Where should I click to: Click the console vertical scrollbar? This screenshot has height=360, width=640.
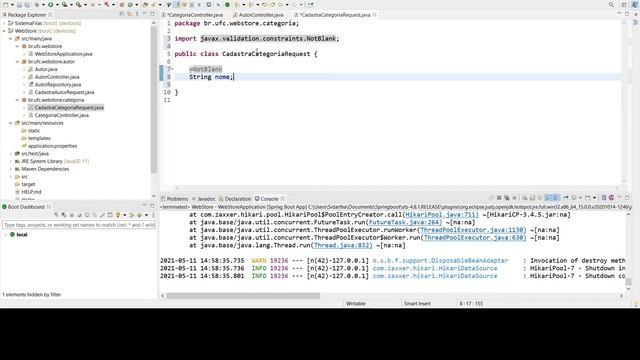(629, 282)
